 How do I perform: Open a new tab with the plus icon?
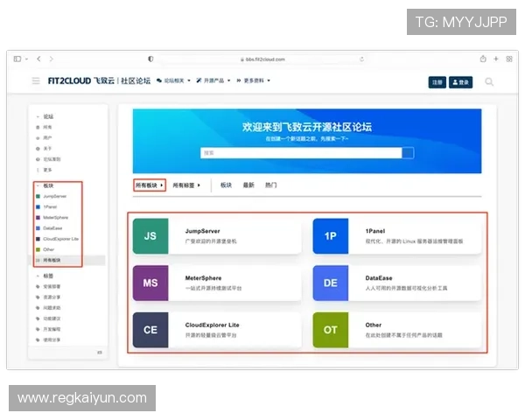496,59
